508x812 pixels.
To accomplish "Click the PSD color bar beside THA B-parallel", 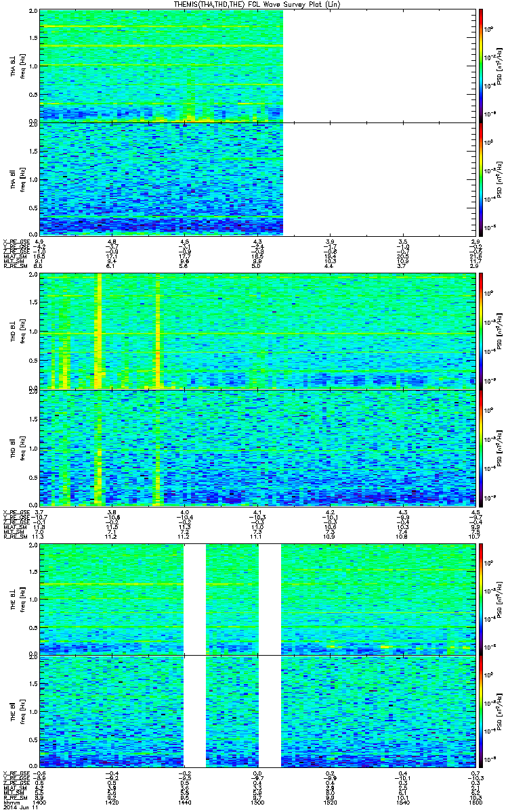I will [x=480, y=178].
